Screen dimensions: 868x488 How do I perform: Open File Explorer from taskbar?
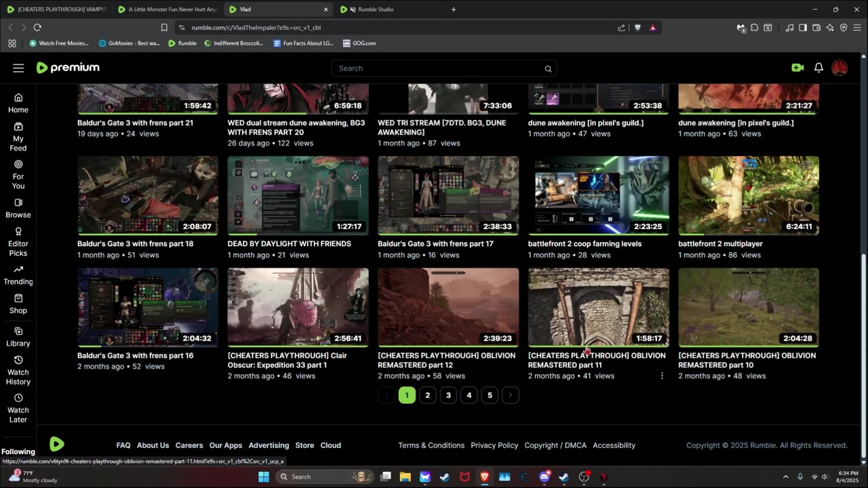pos(405,477)
